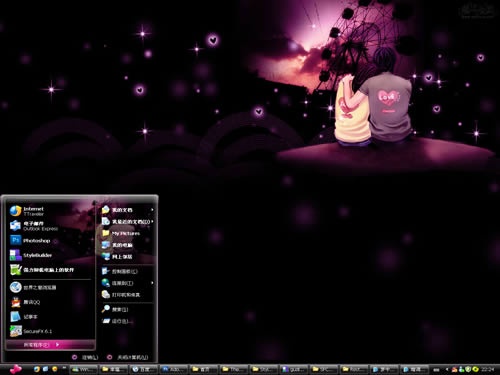The image size is (500, 375).
Task: Open the Run dialog entry
Action: click(128, 321)
